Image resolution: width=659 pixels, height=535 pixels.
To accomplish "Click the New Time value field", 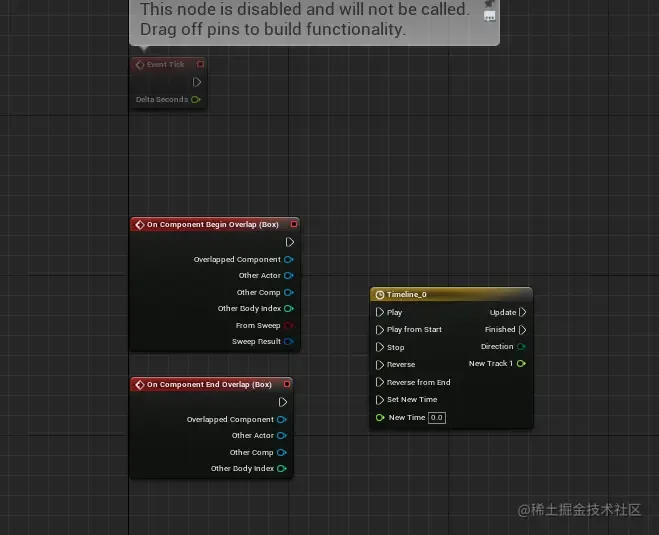I will pyautogui.click(x=437, y=417).
